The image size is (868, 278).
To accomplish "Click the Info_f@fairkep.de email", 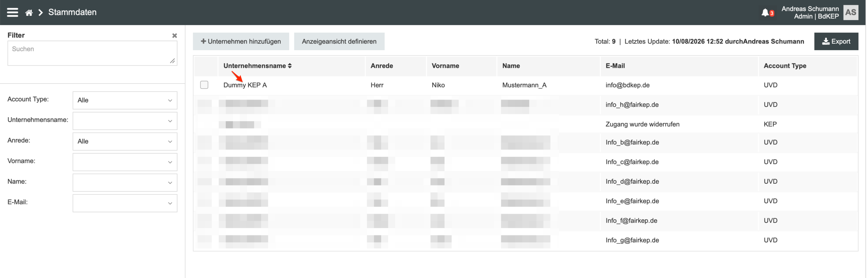I will pos(631,221).
